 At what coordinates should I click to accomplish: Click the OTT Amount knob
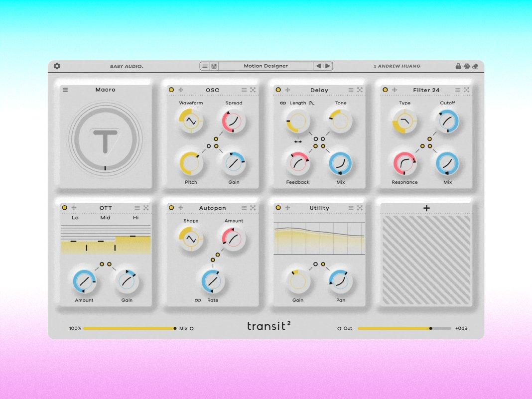(84, 281)
